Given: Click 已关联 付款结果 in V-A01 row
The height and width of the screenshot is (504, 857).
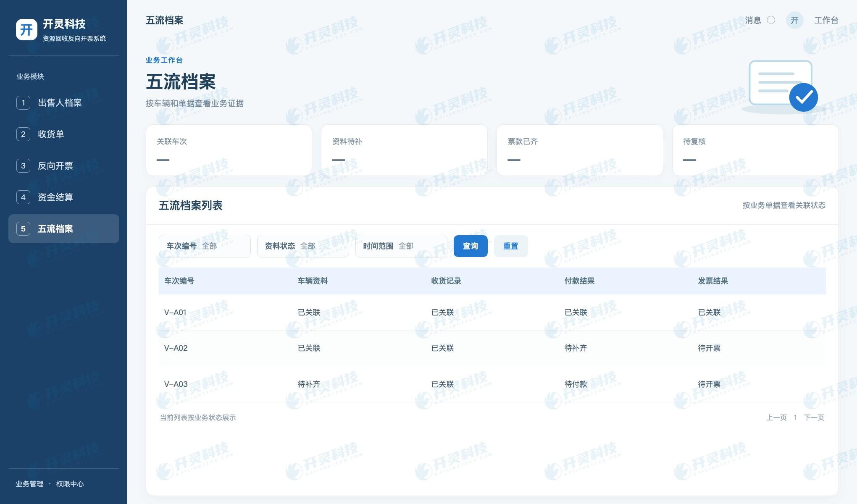Looking at the screenshot, I should (576, 312).
